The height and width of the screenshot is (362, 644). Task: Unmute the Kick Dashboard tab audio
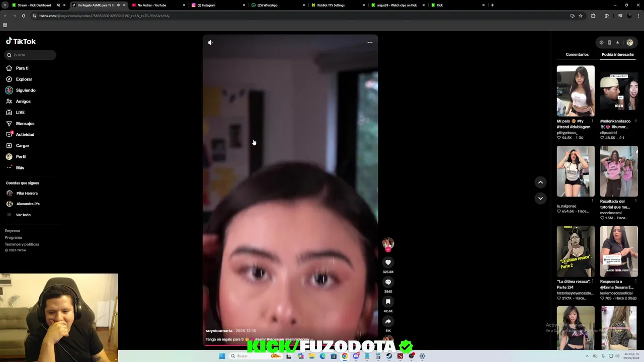[58, 5]
